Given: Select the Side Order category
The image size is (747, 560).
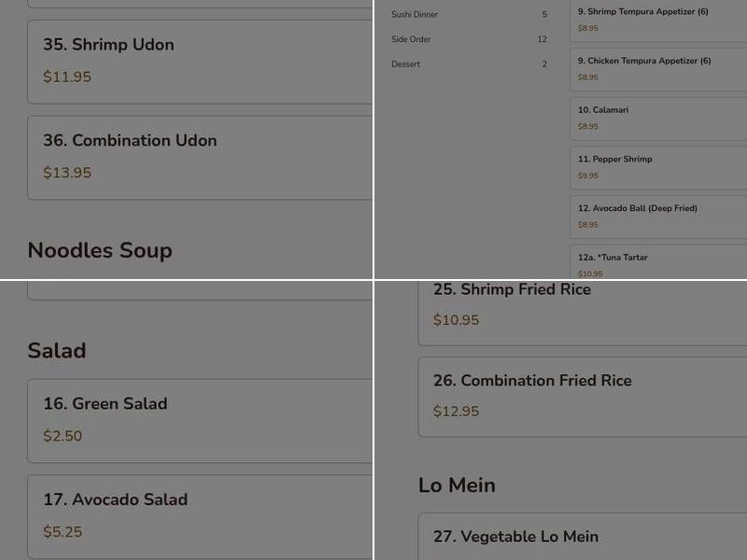Looking at the screenshot, I should (x=411, y=39).
